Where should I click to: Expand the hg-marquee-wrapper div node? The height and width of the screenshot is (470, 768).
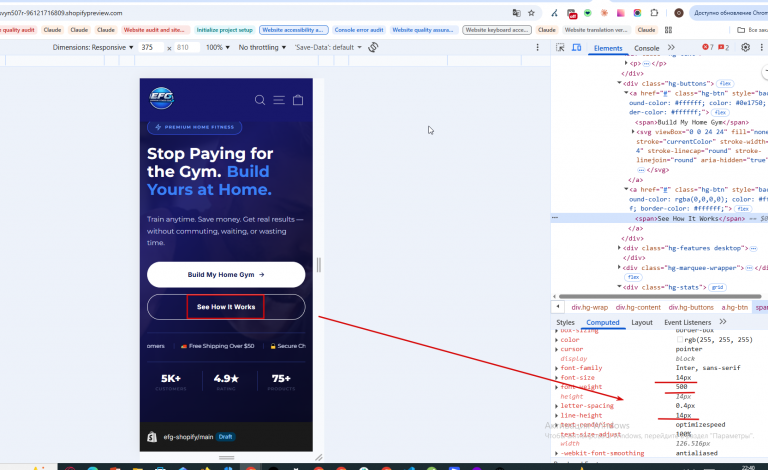pos(620,267)
